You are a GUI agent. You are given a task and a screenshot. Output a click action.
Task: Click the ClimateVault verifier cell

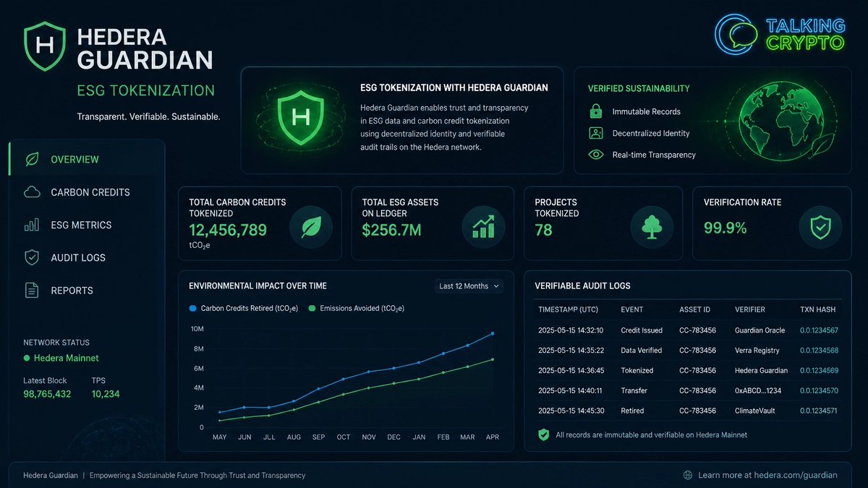point(756,411)
